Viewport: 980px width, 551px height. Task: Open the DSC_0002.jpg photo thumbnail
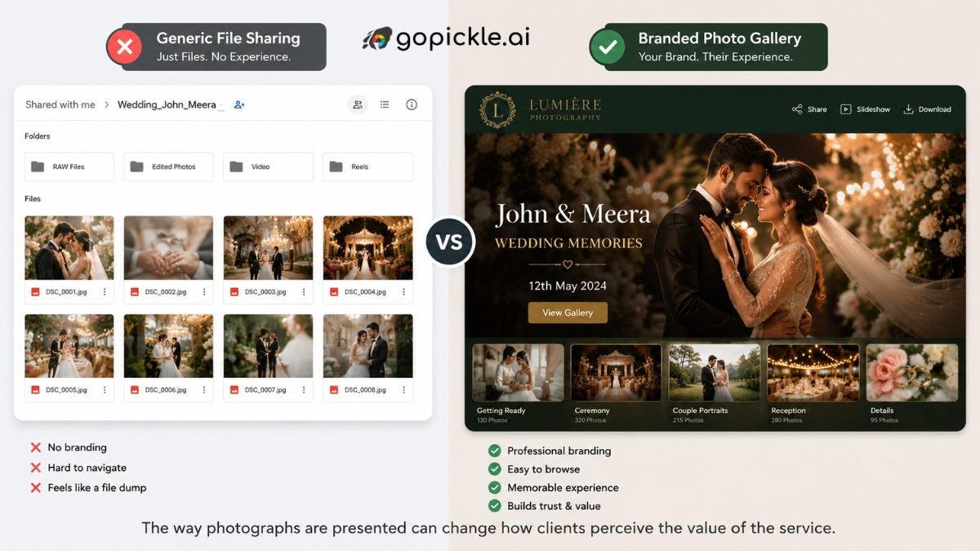(x=168, y=248)
